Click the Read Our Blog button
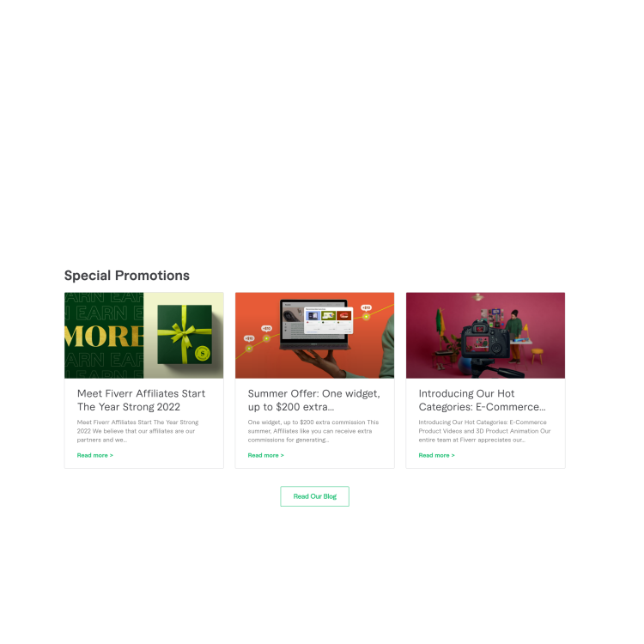Screen dimensions: 644x644 click(x=314, y=496)
